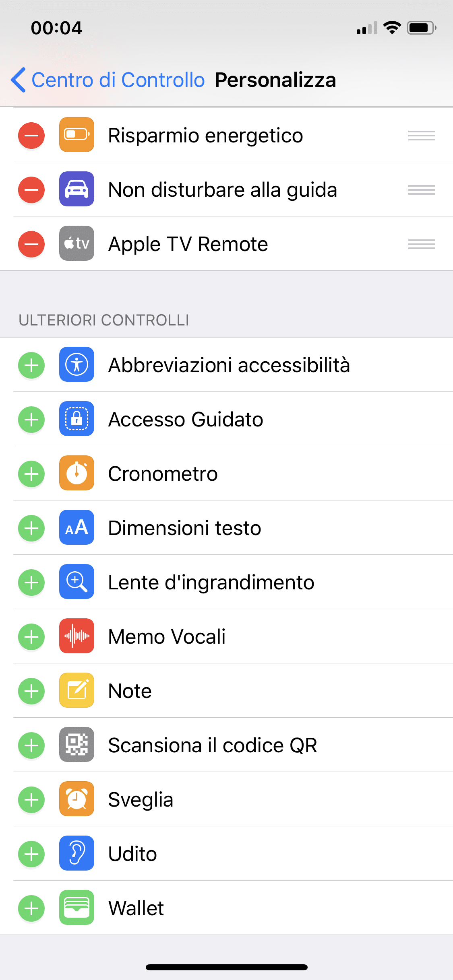Tap the Memo Vocali waveform icon

coord(77,636)
